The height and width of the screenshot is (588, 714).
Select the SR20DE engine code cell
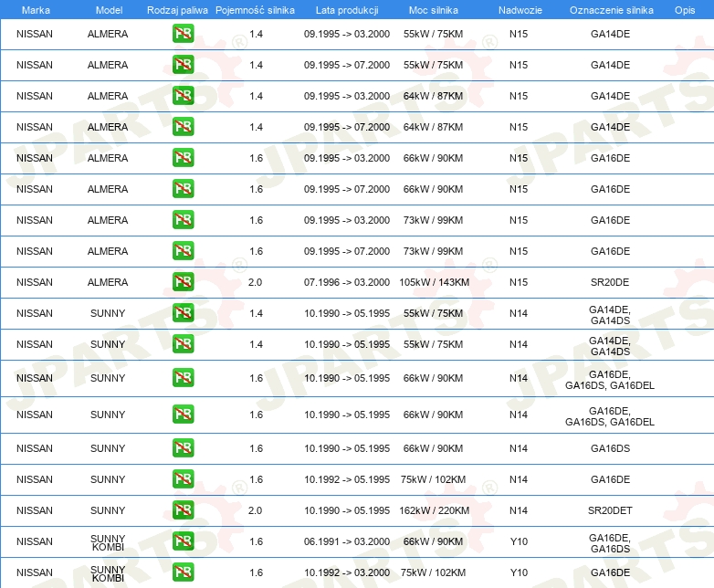click(610, 282)
